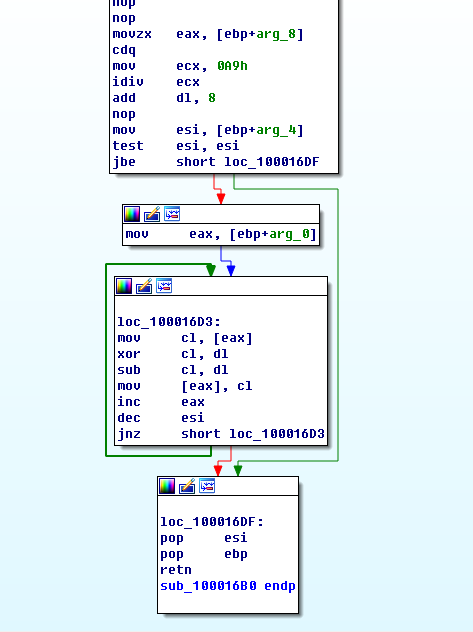Viewport: 473px width, 632px height.
Task: Select the 'dec esi' instruction
Action: 161,418
